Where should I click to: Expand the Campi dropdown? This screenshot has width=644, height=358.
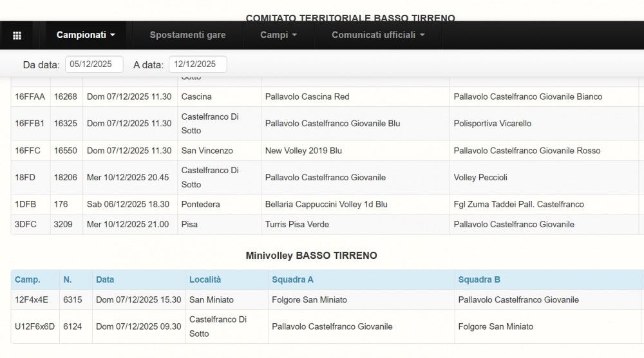pos(278,35)
